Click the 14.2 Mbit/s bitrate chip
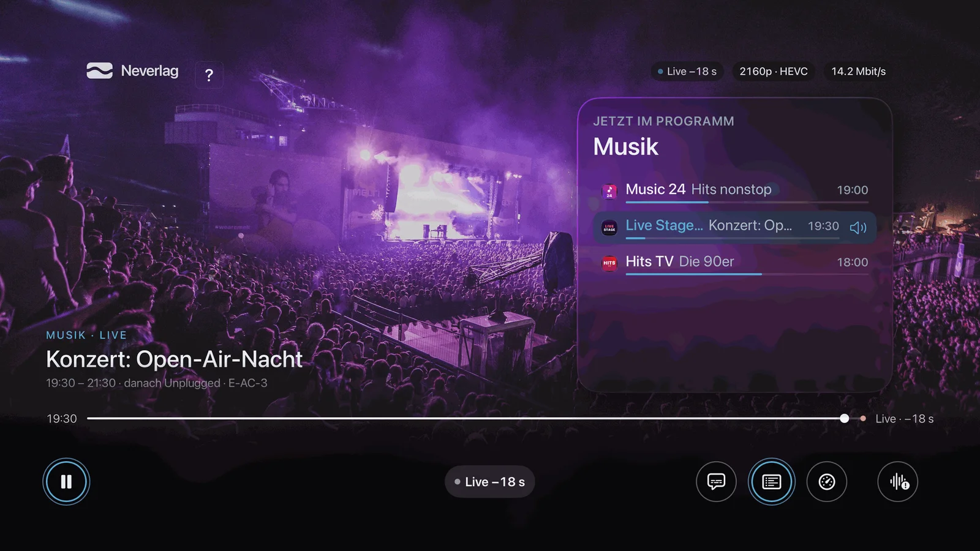 point(858,72)
